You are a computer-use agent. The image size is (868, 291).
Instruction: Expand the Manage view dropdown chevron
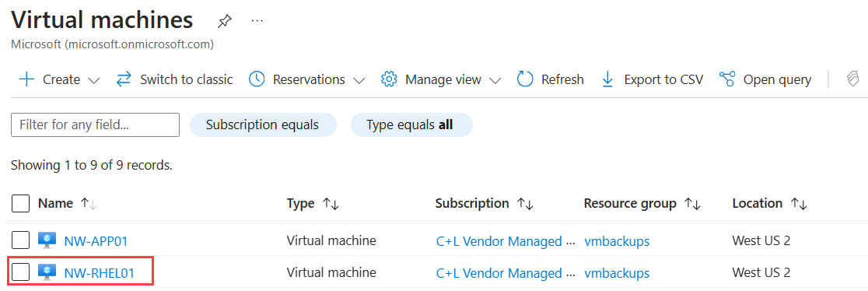[x=495, y=80]
